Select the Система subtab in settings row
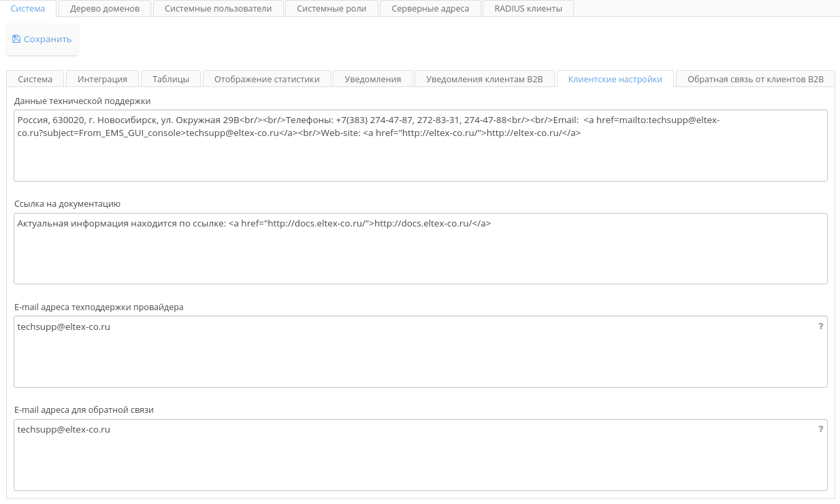 click(35, 79)
